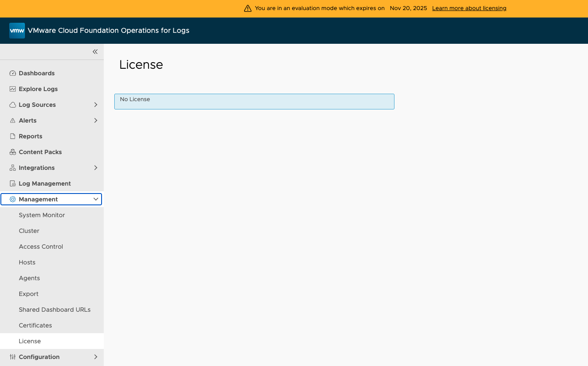Image resolution: width=588 pixels, height=366 pixels.
Task: Click the Explore Logs chart icon
Action: 13,89
